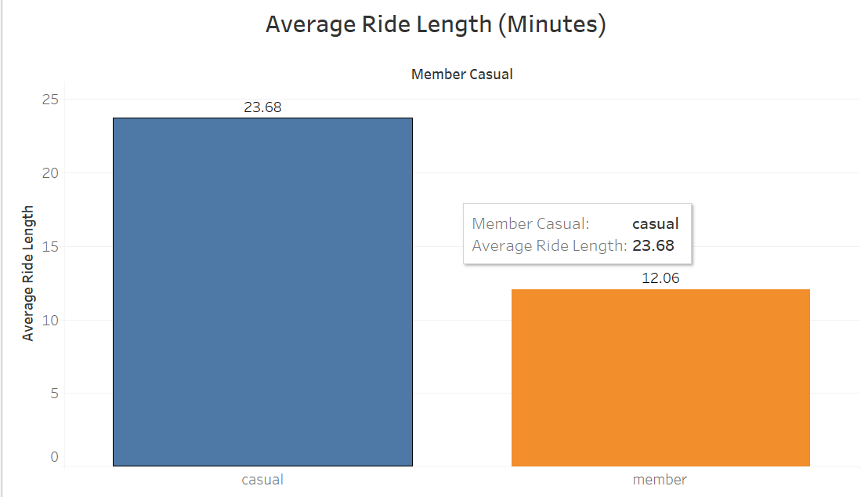Click the 15 tick on the y-axis
The image size is (868, 497).
coord(50,247)
